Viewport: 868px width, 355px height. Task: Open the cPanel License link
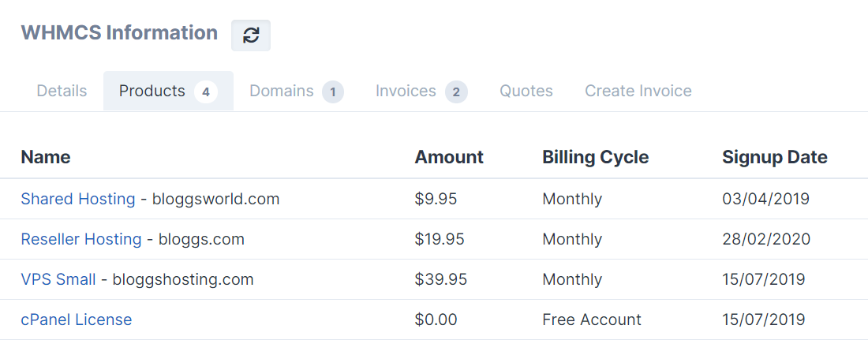click(77, 319)
